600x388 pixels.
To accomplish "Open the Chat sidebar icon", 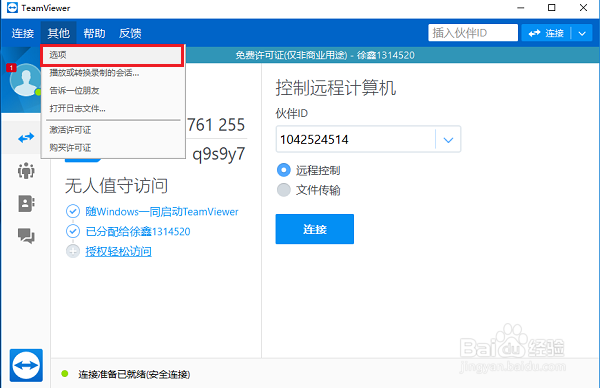I will pos(26,236).
